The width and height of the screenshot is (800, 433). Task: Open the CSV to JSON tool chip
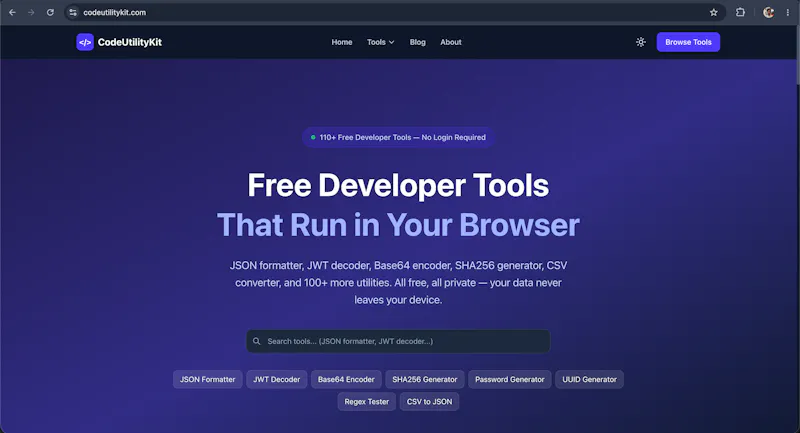click(x=429, y=402)
